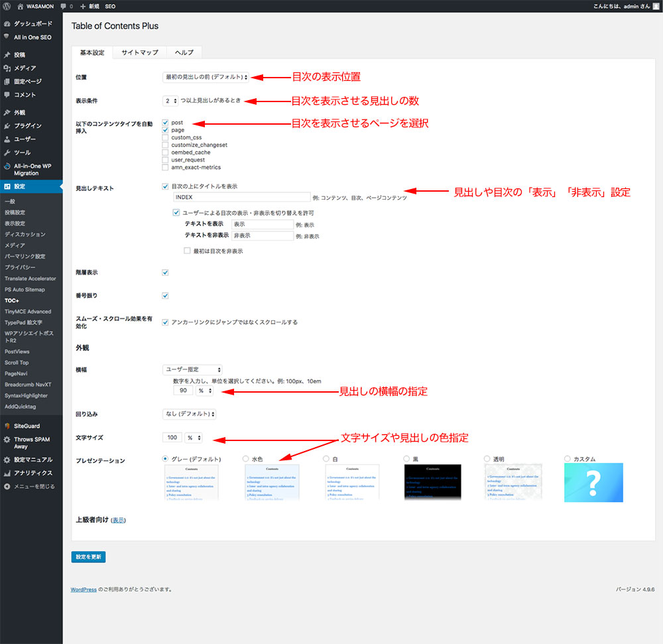This screenshot has width=663, height=644.
Task: Toggle the 番号振り checkbox
Action: [165, 296]
